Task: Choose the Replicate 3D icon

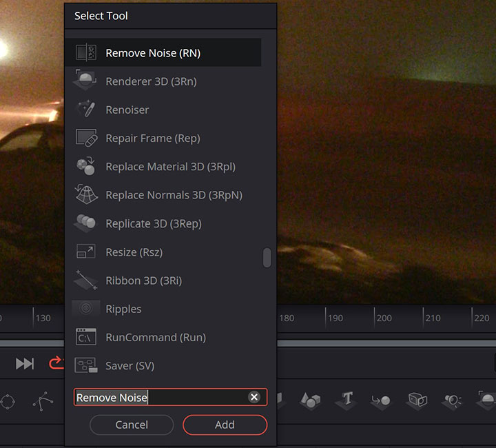Action: tap(85, 222)
